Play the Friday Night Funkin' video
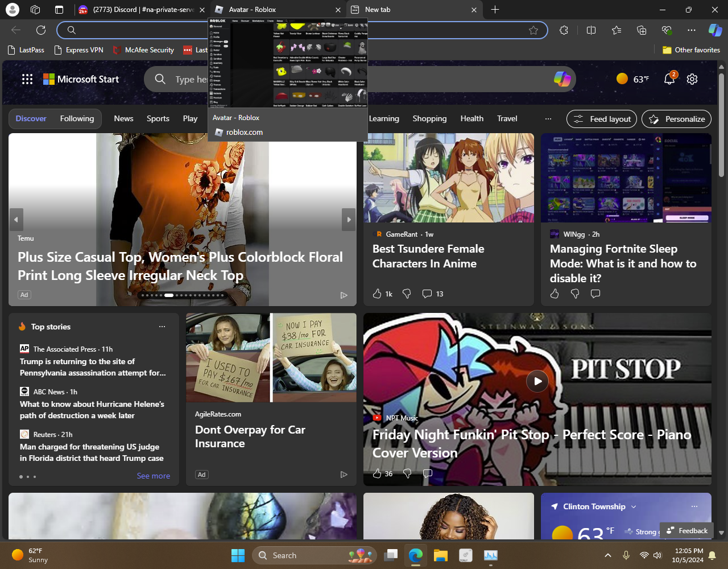The image size is (728, 569). tap(537, 381)
